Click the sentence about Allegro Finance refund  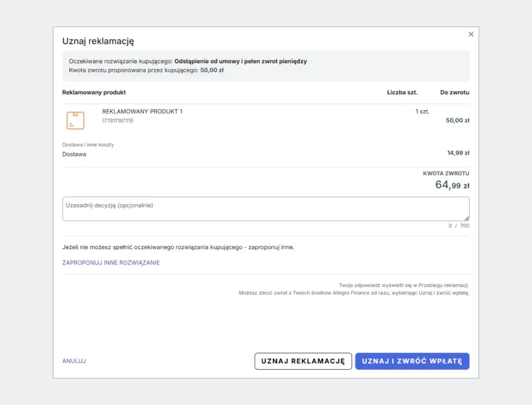point(354,293)
